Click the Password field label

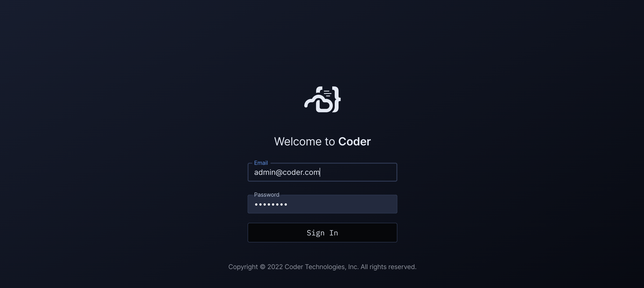[267, 194]
